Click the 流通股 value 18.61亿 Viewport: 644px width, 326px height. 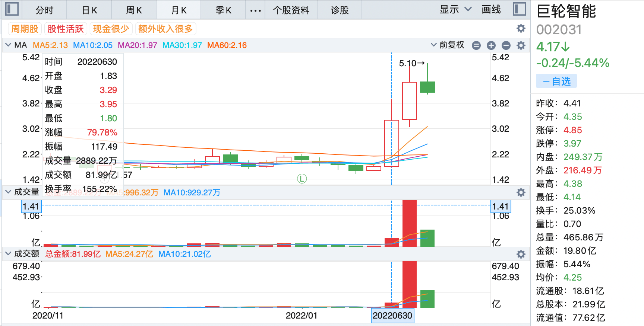588,291
